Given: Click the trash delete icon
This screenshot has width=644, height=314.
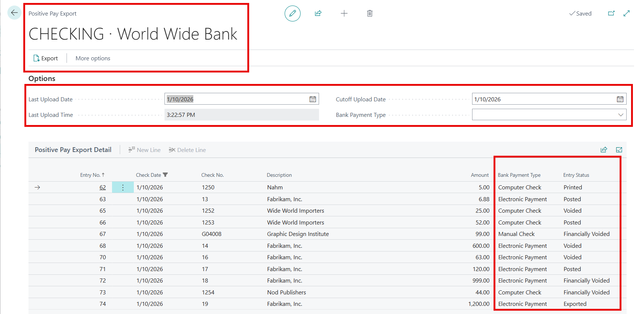Looking at the screenshot, I should [x=370, y=13].
